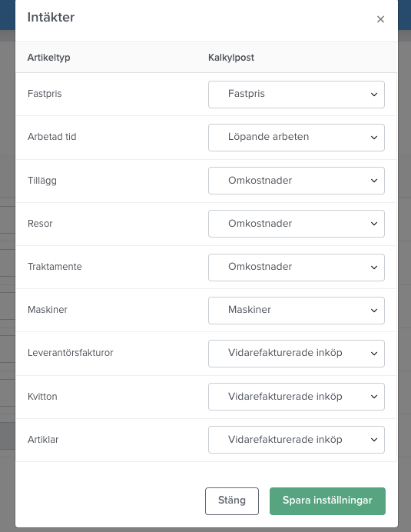Image resolution: width=411 pixels, height=532 pixels.
Task: Click the chevron arrow in the Fastpris row
Action: (374, 95)
